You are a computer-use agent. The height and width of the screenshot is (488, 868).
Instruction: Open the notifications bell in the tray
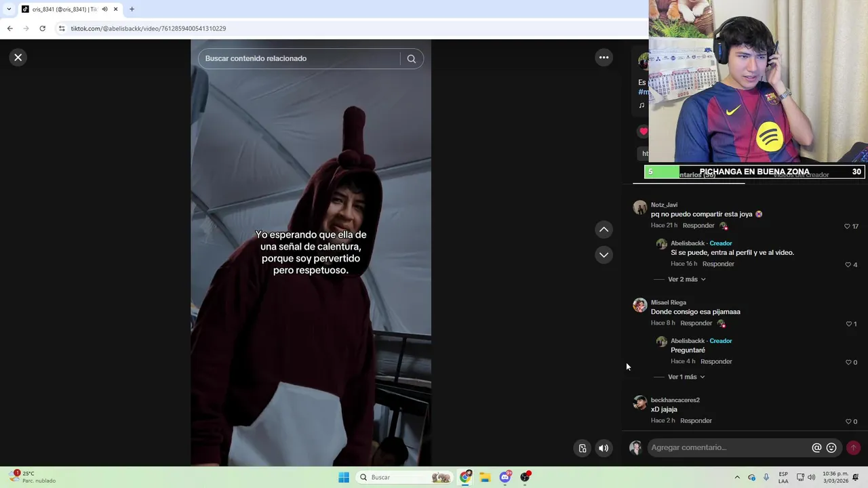pos(856,477)
